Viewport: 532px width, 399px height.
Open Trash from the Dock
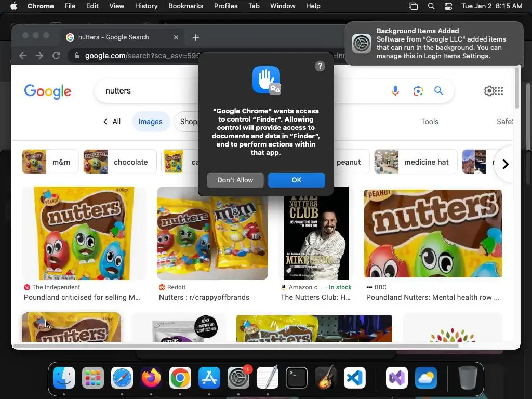[468, 378]
